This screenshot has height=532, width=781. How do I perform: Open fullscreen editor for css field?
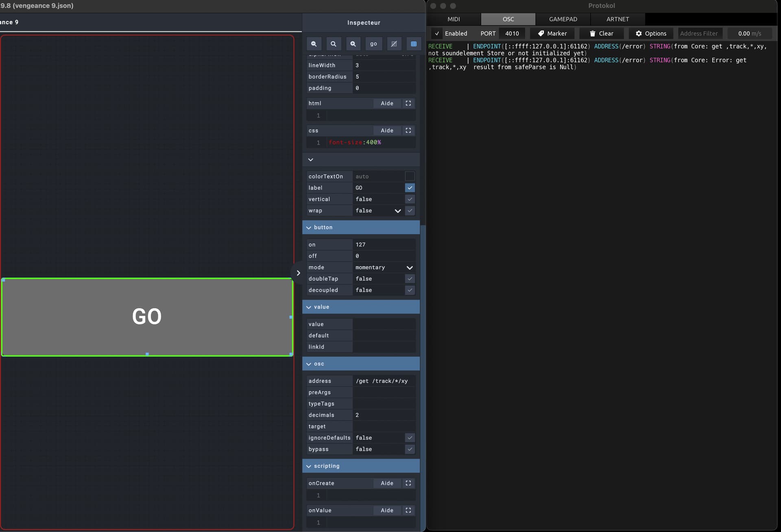point(408,131)
